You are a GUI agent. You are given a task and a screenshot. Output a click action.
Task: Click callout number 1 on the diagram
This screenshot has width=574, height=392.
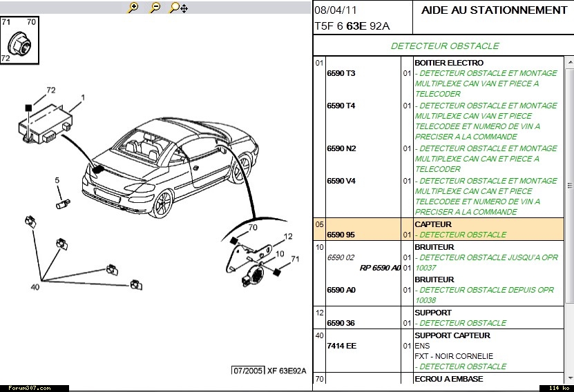[x=83, y=97]
